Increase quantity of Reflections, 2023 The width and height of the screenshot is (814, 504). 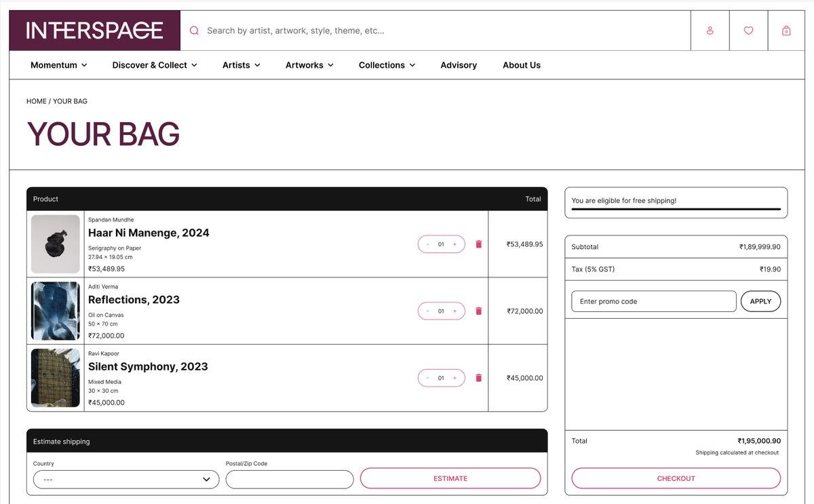454,311
